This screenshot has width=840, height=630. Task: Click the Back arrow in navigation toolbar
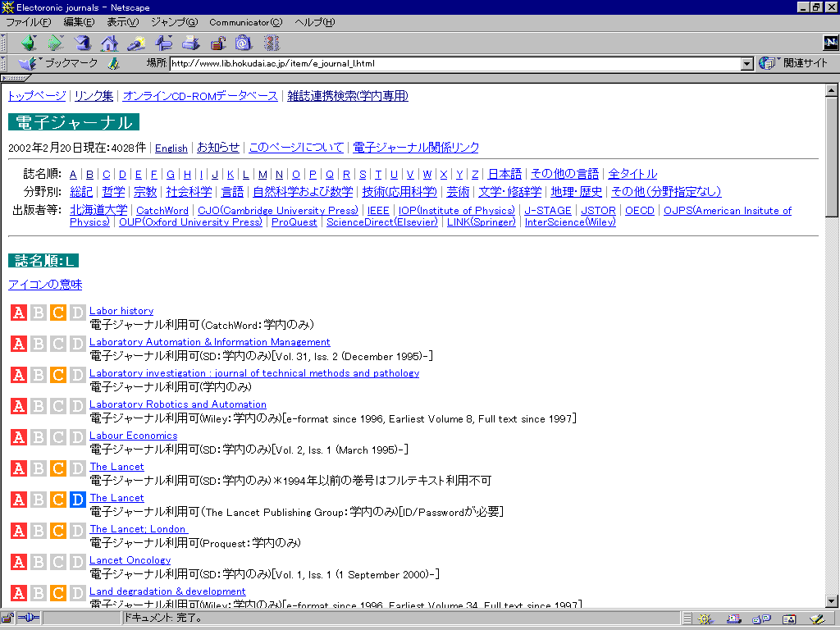coord(29,43)
